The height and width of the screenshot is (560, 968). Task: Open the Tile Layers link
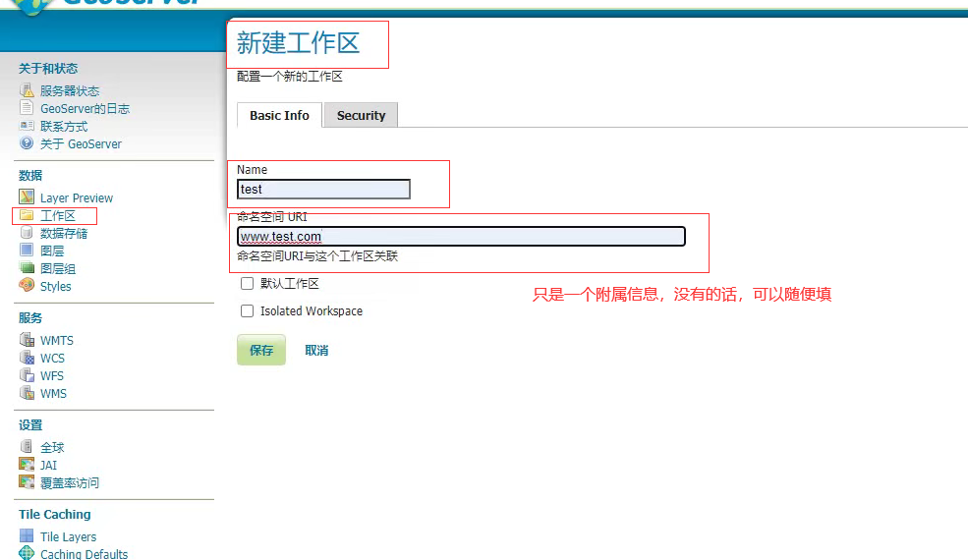(x=69, y=536)
